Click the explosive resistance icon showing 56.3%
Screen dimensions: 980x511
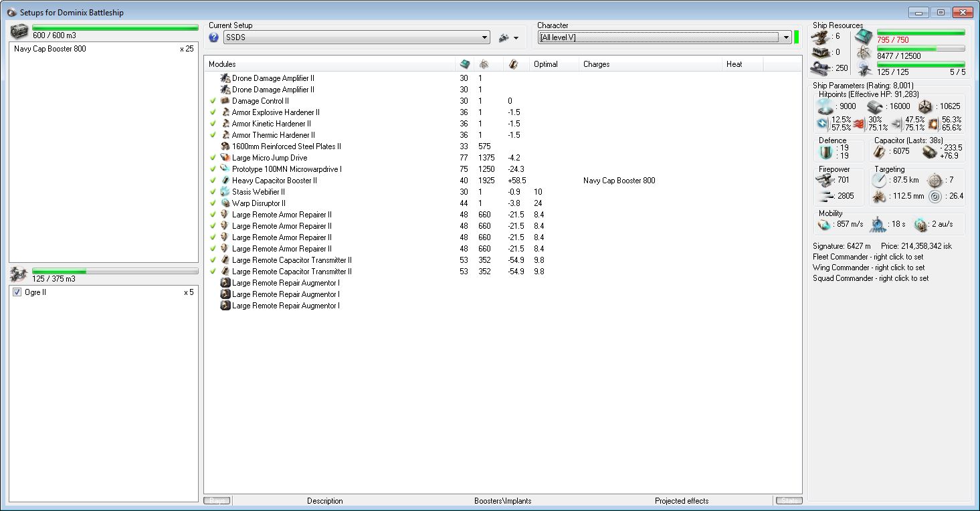(934, 124)
